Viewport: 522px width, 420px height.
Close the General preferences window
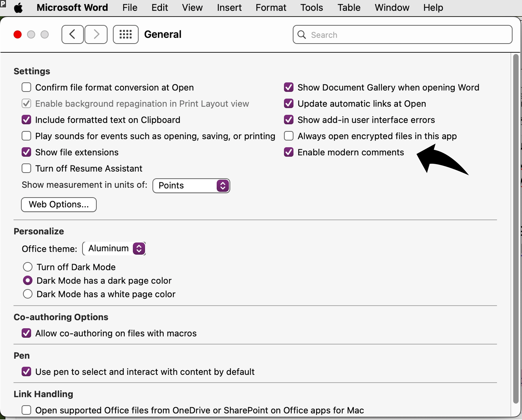tap(18, 35)
